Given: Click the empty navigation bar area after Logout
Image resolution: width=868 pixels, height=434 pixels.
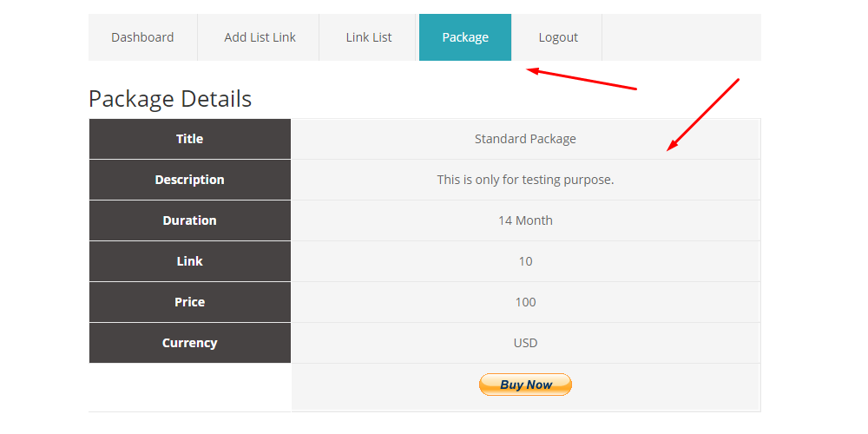Looking at the screenshot, I should tap(681, 37).
